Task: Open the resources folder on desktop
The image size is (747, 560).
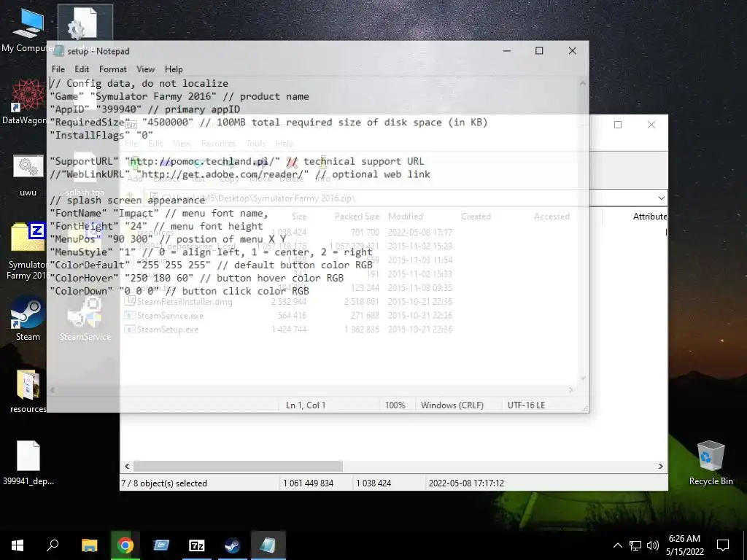Action: click(x=28, y=392)
